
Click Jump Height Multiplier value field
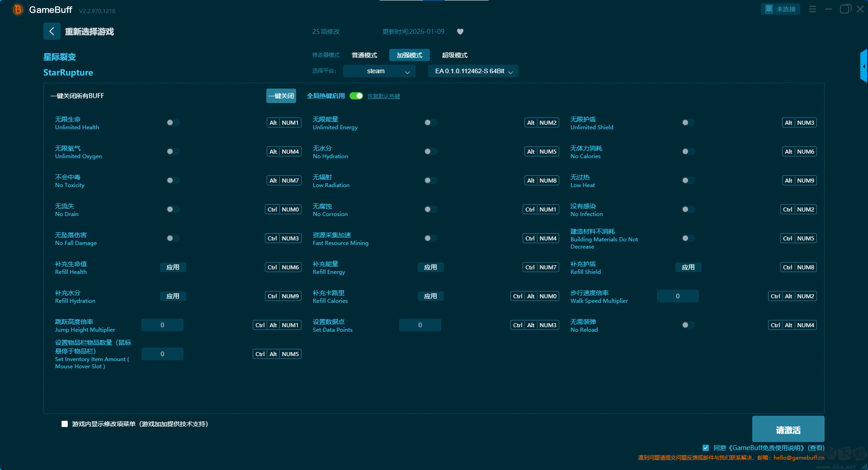pyautogui.click(x=162, y=325)
